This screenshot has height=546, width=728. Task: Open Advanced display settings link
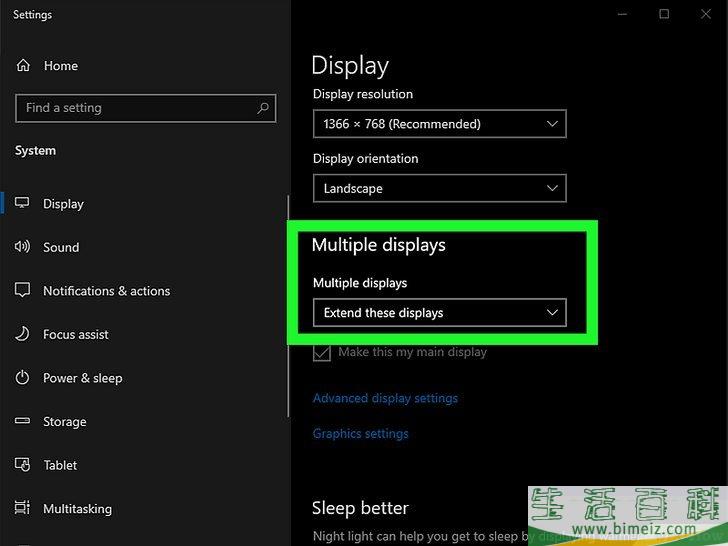(x=385, y=398)
